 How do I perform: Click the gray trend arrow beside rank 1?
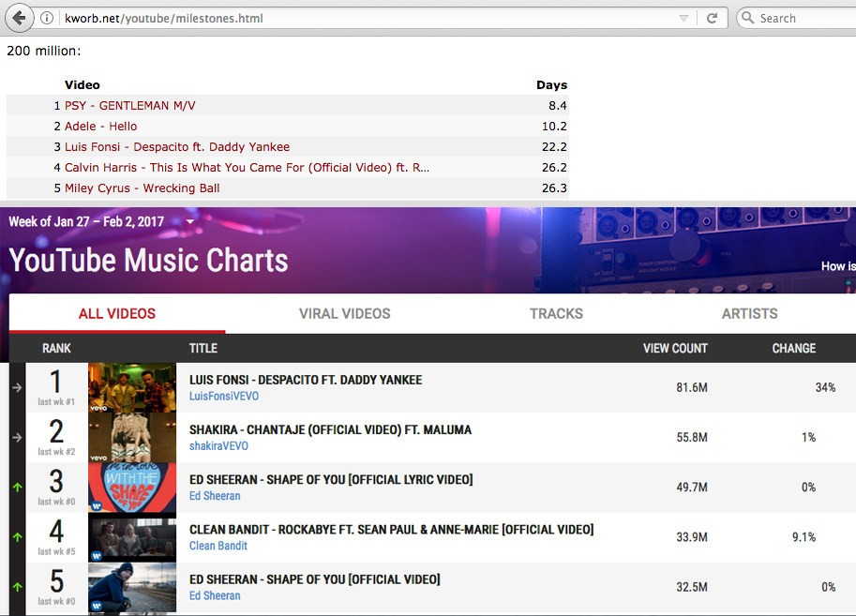pyautogui.click(x=17, y=387)
